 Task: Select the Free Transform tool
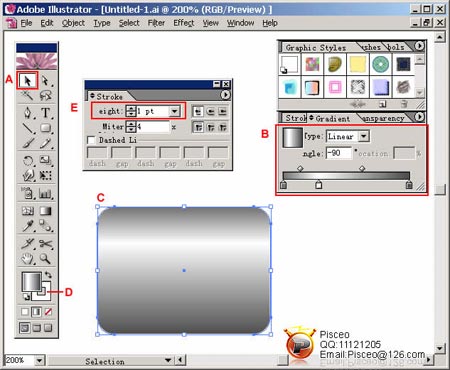(x=46, y=175)
